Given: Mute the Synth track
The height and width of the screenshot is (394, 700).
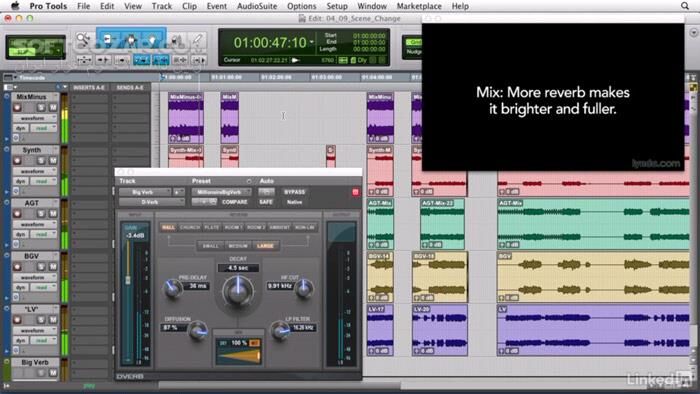Looking at the screenshot, I should click(x=53, y=161).
